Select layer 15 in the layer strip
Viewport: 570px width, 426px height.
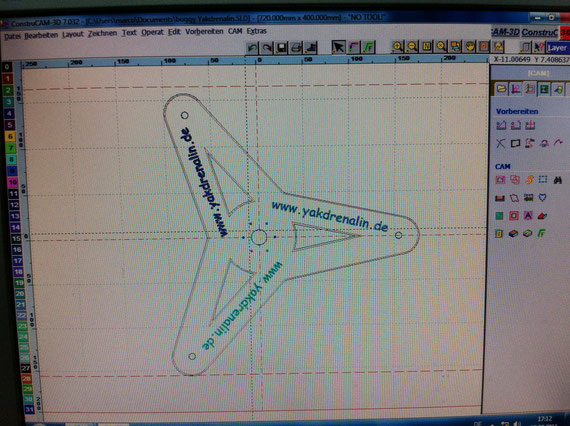(x=16, y=239)
